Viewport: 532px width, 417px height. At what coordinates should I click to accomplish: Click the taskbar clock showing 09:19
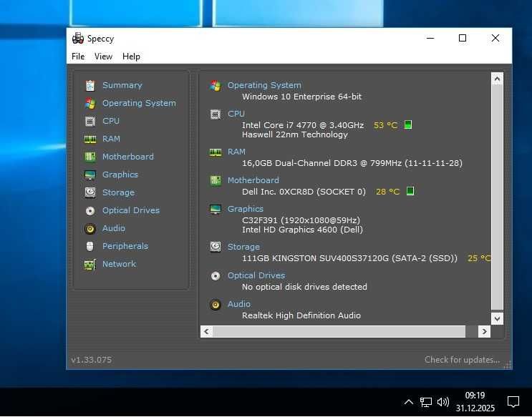[475, 402]
